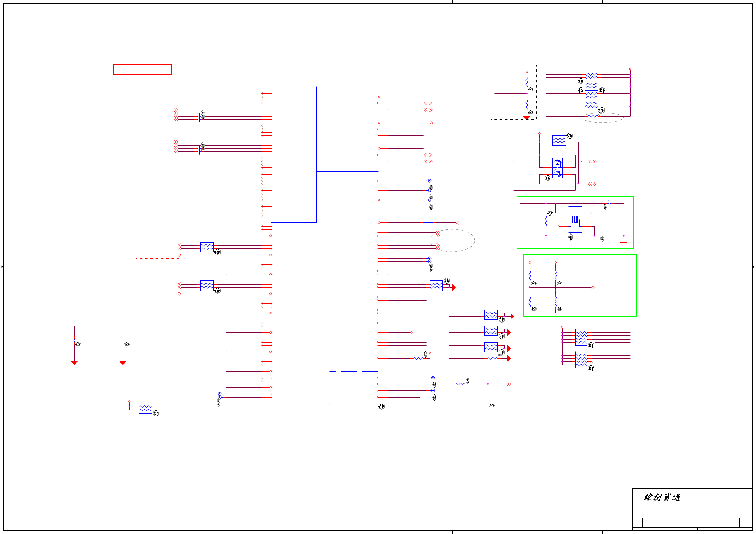Viewport: 756px width, 534px height.
Task: Select the dual MOSFET symbol in the blue box
Action: (x=557, y=168)
